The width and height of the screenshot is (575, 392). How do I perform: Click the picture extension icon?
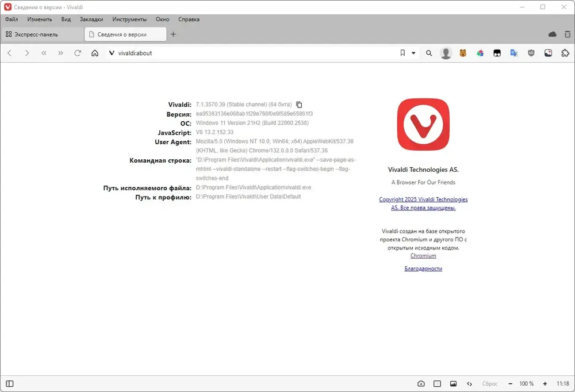tap(548, 53)
